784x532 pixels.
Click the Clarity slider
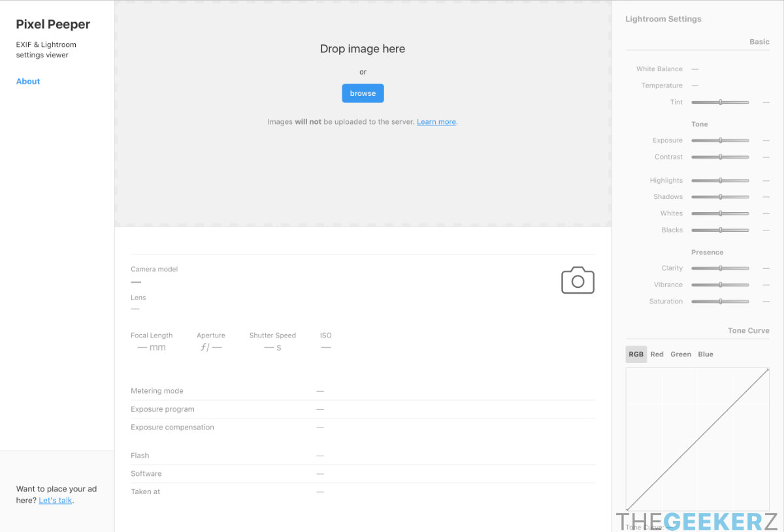[720, 268]
